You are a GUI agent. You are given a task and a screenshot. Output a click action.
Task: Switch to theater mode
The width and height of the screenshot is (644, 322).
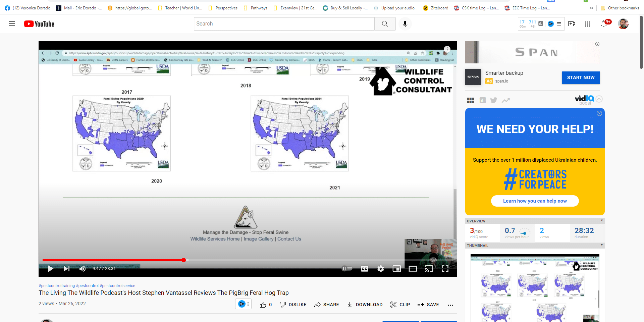(413, 269)
